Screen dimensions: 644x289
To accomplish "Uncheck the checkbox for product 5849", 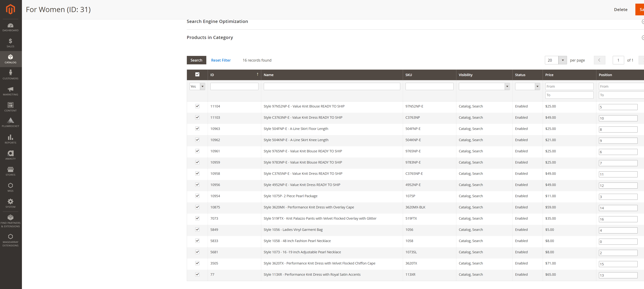I will coord(197,229).
